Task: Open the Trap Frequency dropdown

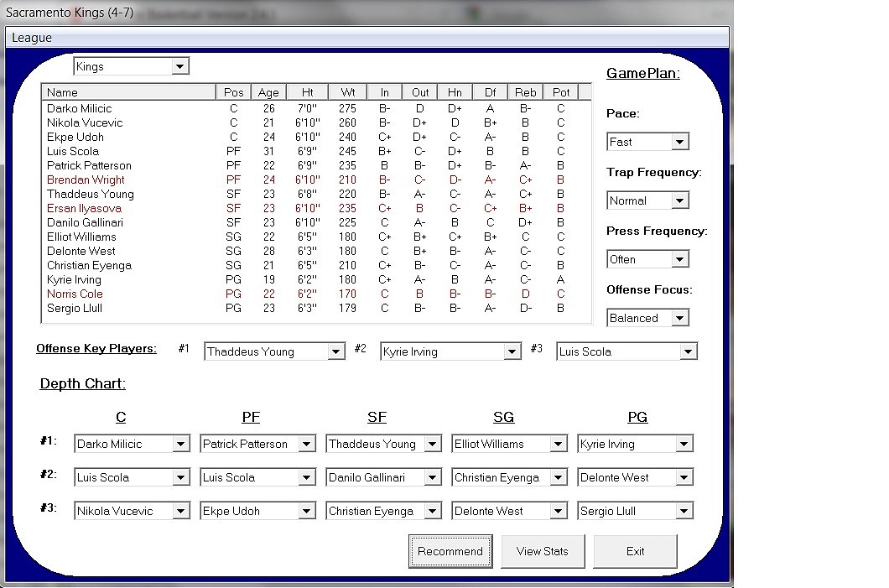Action: coord(648,200)
